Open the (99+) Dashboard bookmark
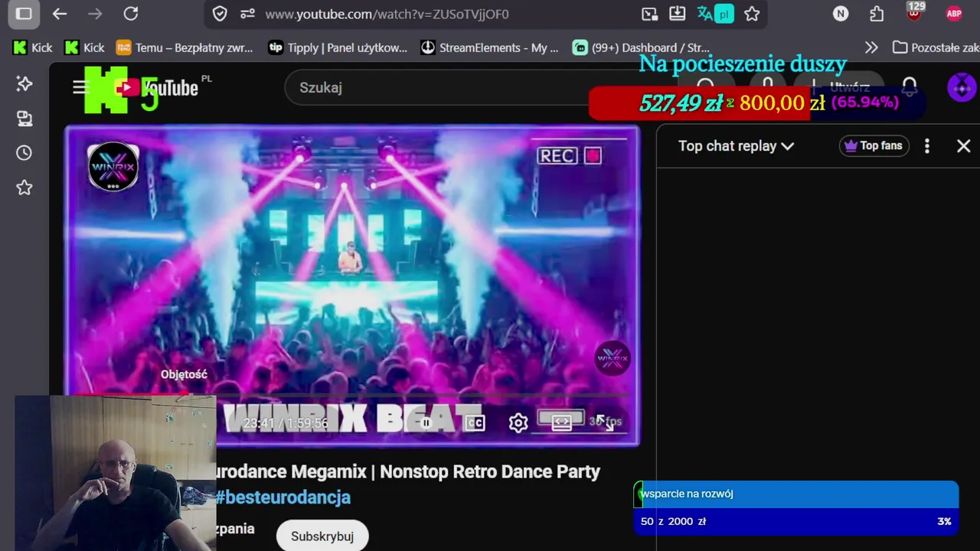 642,47
